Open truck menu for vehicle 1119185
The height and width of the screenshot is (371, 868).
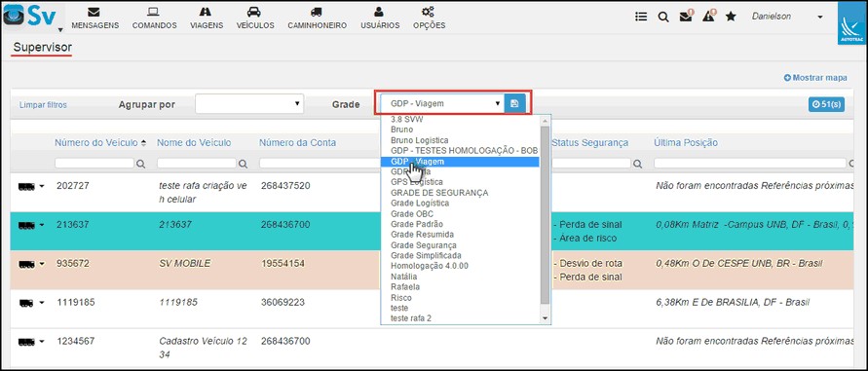click(x=31, y=303)
